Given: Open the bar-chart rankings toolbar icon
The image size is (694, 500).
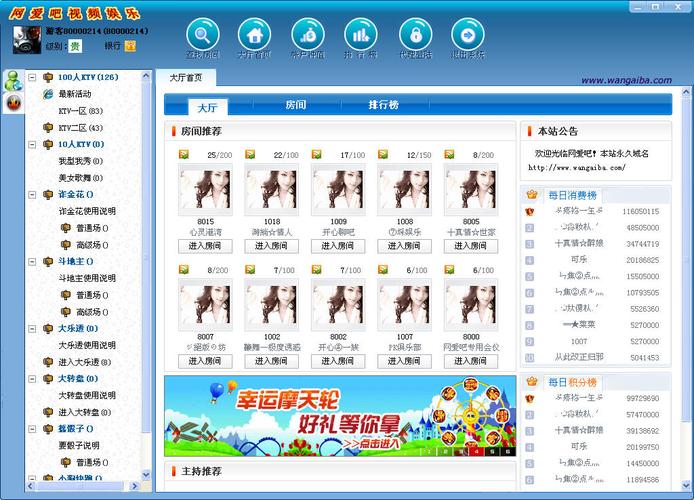Looking at the screenshot, I should pos(361,36).
